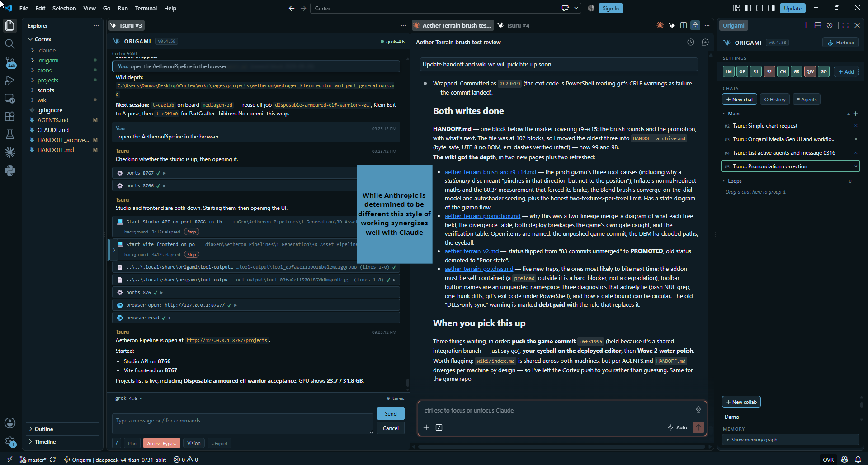Screen dimensions: 868x465
Task: Stop the Start Studio API background task
Action: [x=192, y=232]
